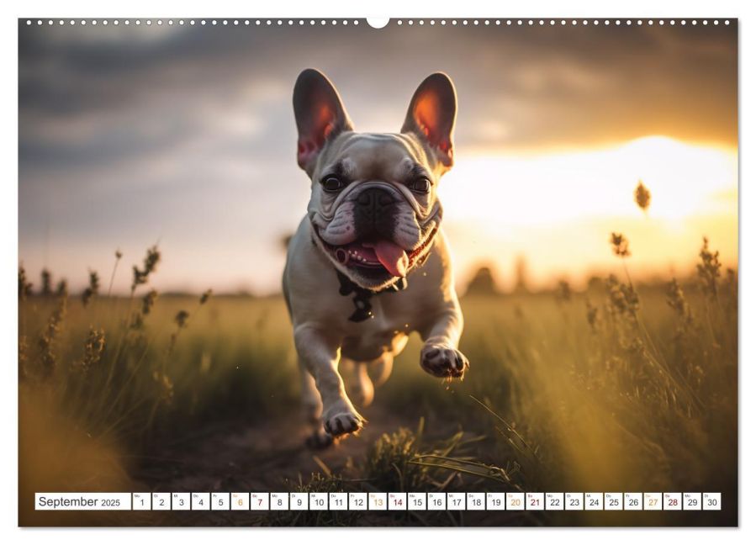Image resolution: width=756 pixels, height=545 pixels.
Task: Choose day 10 on the calendar
Action: [x=318, y=502]
